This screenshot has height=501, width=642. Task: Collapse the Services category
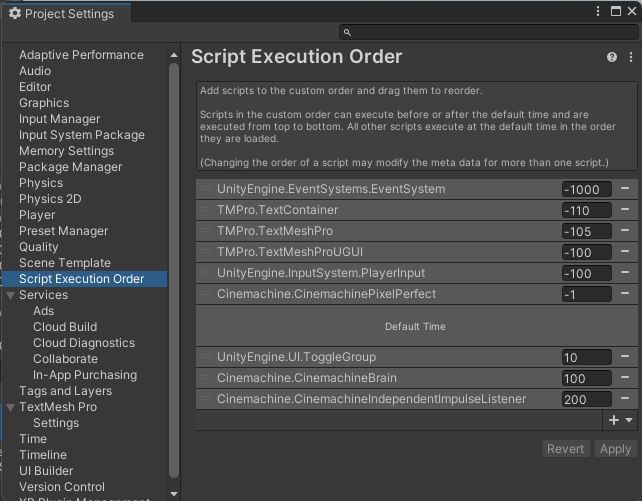pyautogui.click(x=11, y=295)
